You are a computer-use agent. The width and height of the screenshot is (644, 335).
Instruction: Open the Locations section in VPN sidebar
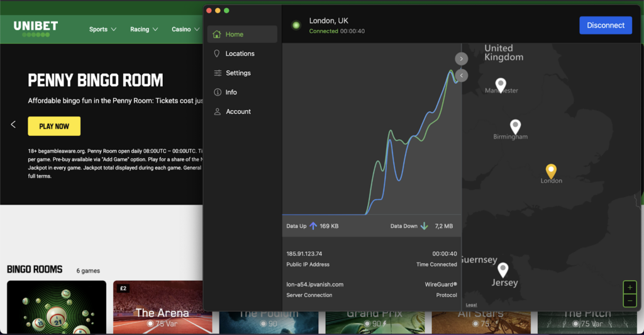tap(242, 54)
